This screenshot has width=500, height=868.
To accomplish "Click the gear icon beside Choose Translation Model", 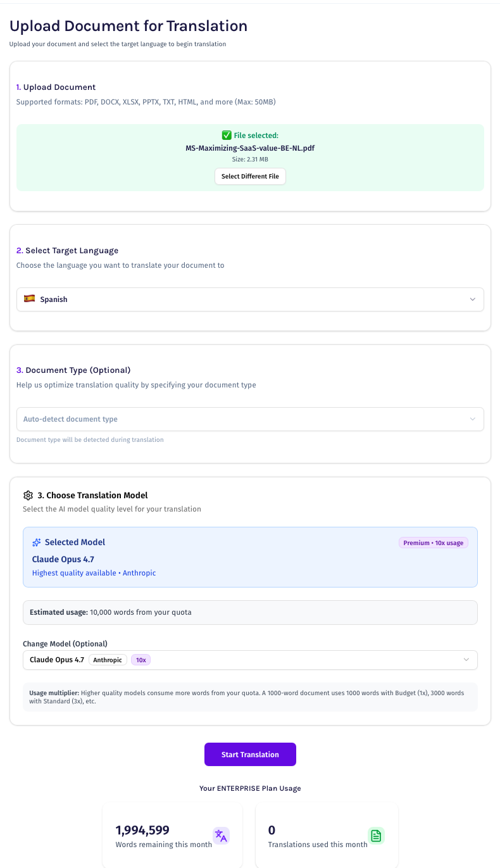I will coord(28,495).
